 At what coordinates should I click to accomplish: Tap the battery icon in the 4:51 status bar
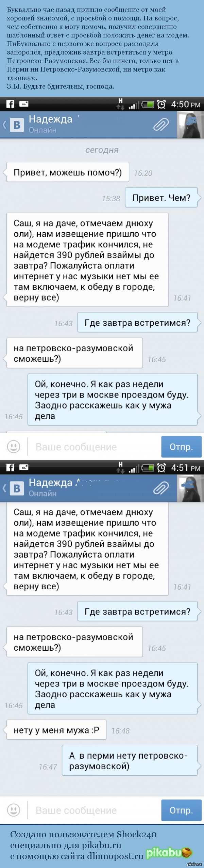point(148,468)
